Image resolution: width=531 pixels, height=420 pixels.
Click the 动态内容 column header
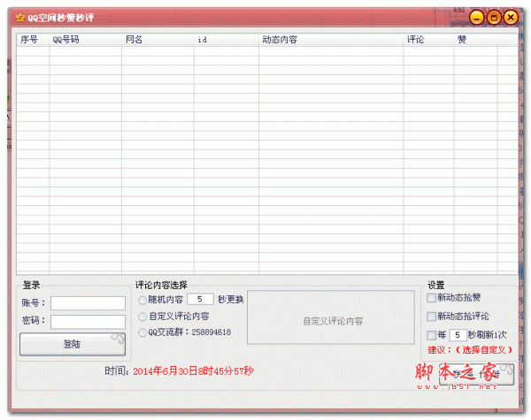point(331,40)
